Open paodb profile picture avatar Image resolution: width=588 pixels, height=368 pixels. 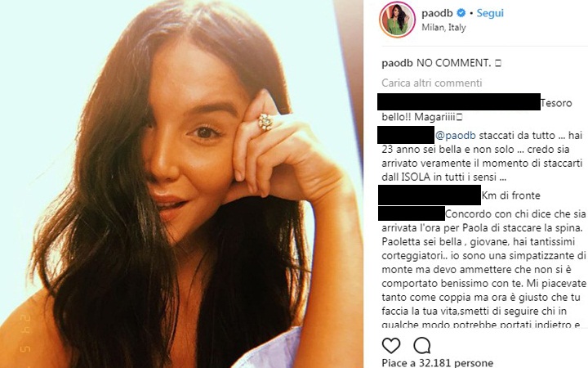[397, 20]
